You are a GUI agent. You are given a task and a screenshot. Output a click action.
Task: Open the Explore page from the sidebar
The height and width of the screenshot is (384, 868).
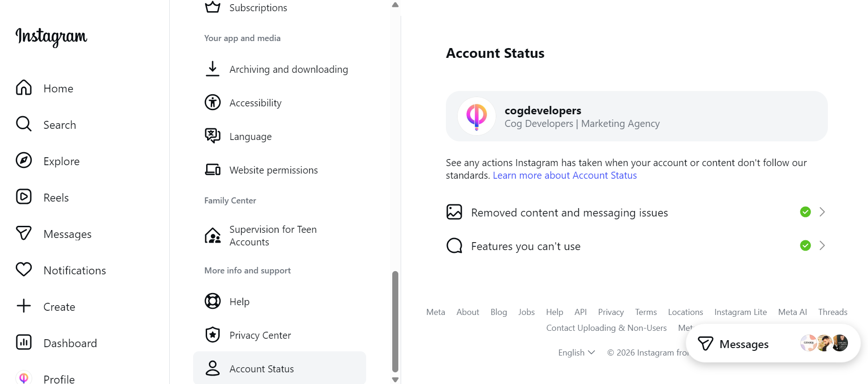61,161
